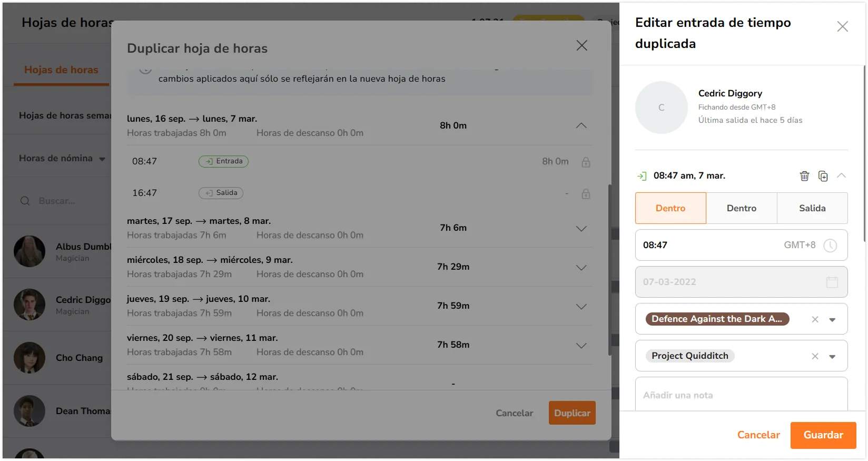Click the info icon in notice banner
The height and width of the screenshot is (461, 868).
[146, 70]
